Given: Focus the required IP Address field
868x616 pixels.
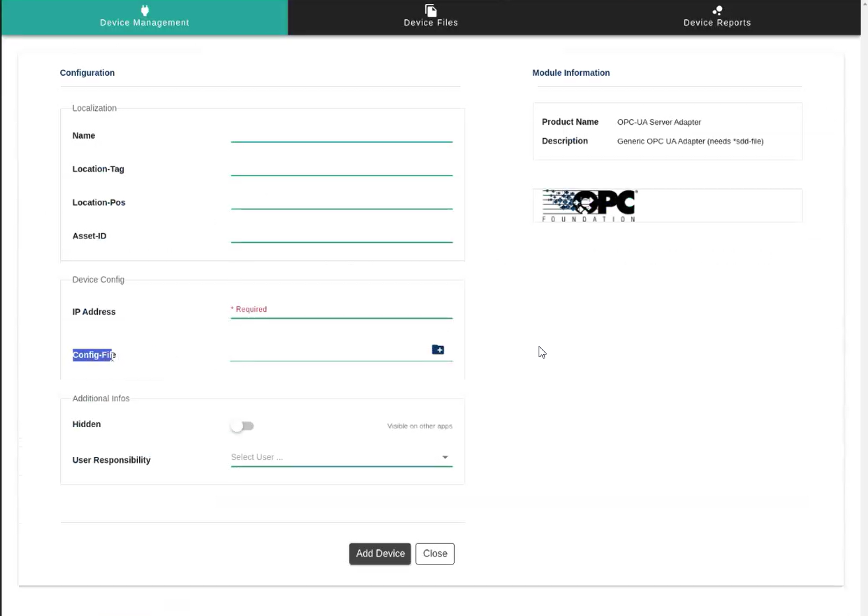Looking at the screenshot, I should [341, 310].
